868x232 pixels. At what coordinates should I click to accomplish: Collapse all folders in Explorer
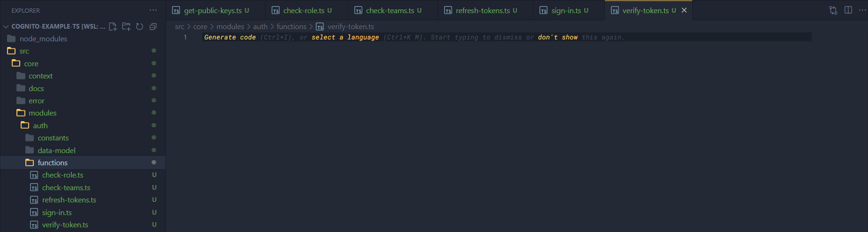[153, 27]
